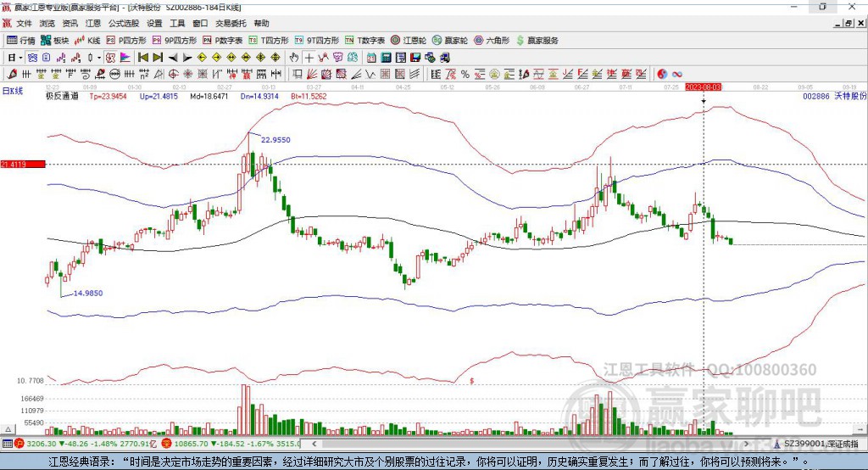
Task: Select the red pencil drawing tool
Action: pos(12,75)
